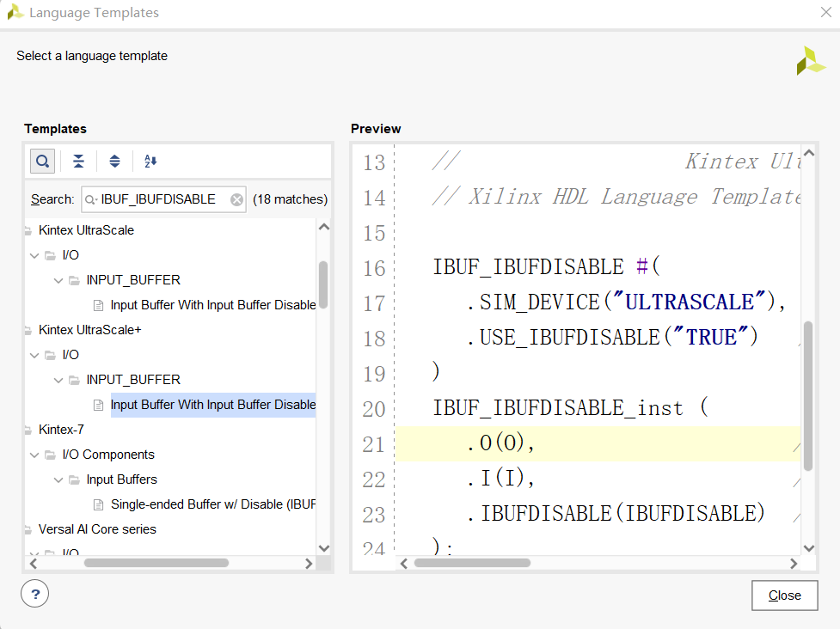Select Kintex UltraScale Input Buffer Disable template
The height and width of the screenshot is (629, 840).
212,305
